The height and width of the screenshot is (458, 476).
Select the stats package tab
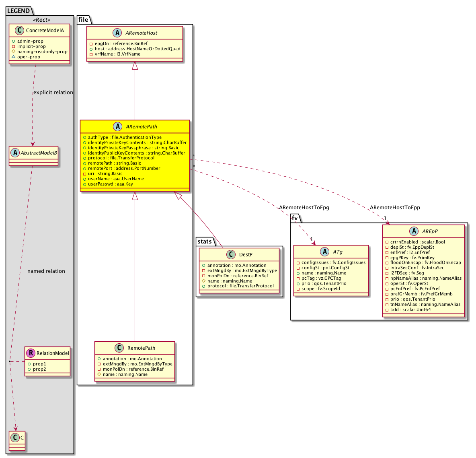[205, 241]
